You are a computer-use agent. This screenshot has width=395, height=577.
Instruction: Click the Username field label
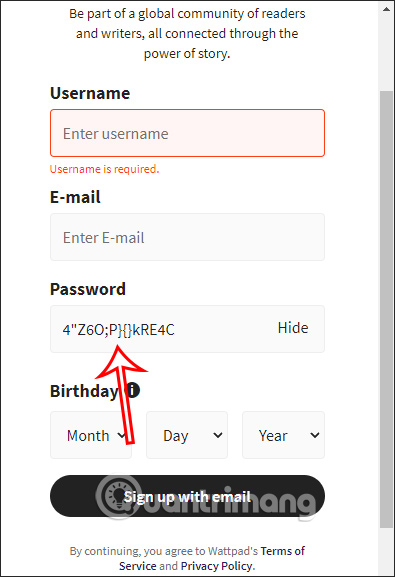point(90,93)
